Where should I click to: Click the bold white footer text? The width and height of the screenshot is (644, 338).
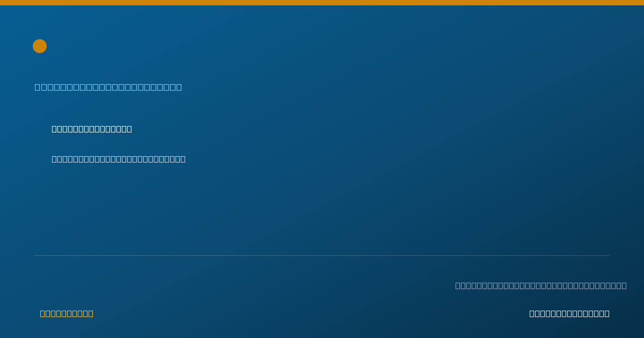pyautogui.click(x=569, y=313)
